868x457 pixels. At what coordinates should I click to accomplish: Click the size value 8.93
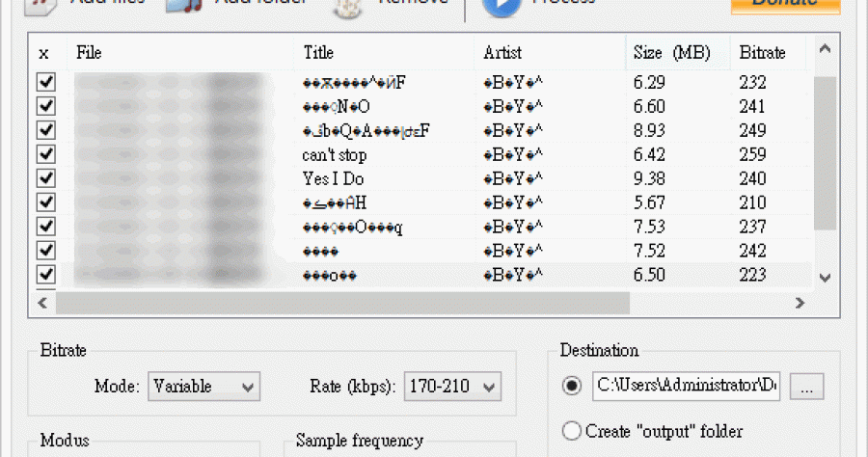649,130
